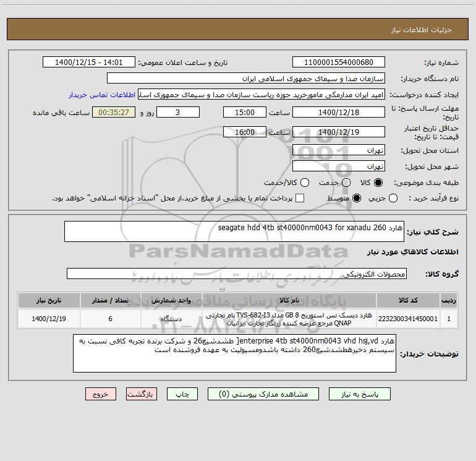Viewport: 476px width, 461px height.
Task: Click the واحد شمارش column header
Action: tap(171, 300)
